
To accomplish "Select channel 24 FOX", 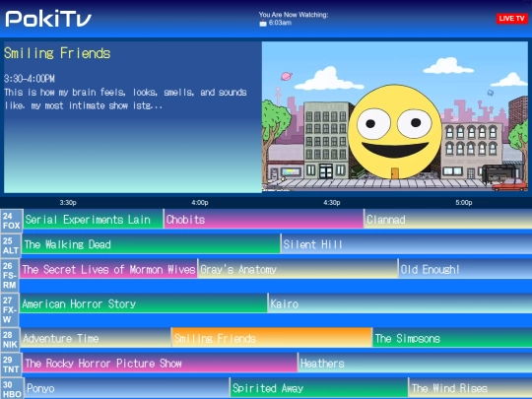I will point(11,221).
